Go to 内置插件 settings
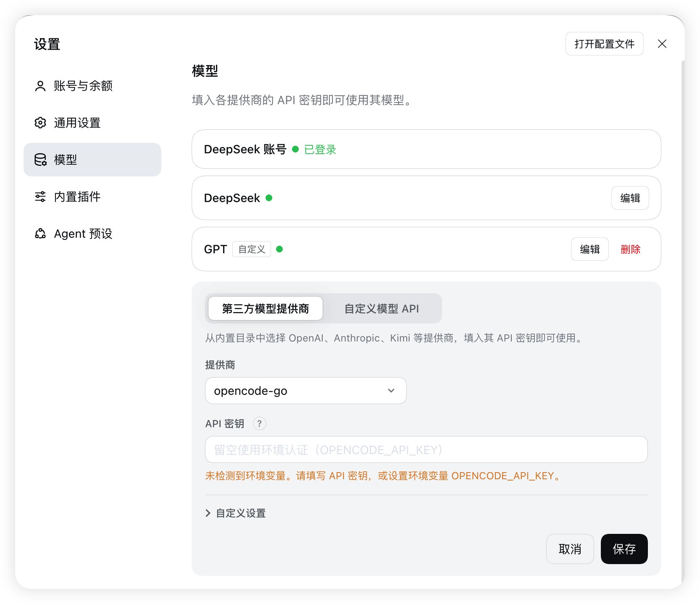Image resolution: width=700 pixels, height=604 pixels. pyautogui.click(x=92, y=197)
